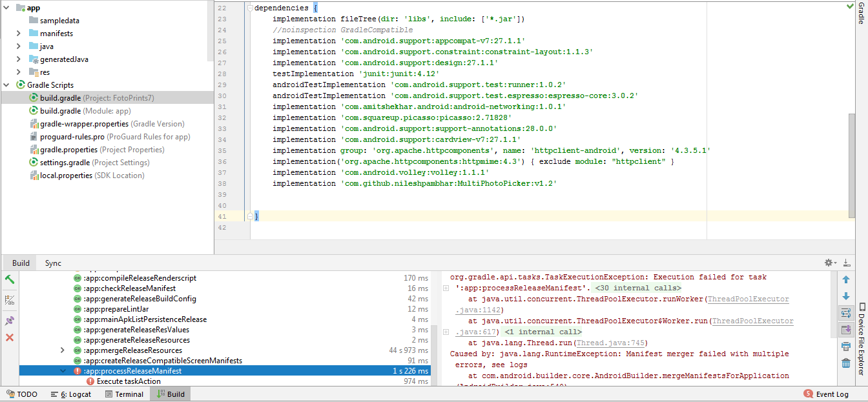Select the :app:prepareLintJar task row

(225, 309)
